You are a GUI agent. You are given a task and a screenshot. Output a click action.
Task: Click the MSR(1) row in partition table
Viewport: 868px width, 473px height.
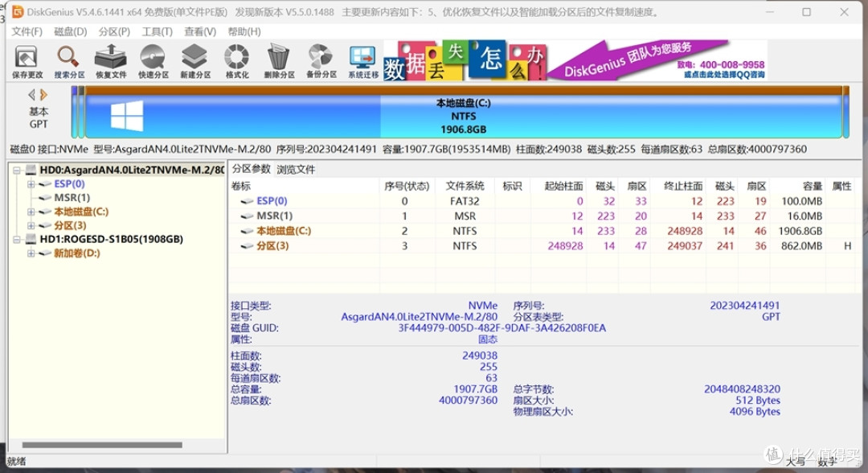(542, 216)
